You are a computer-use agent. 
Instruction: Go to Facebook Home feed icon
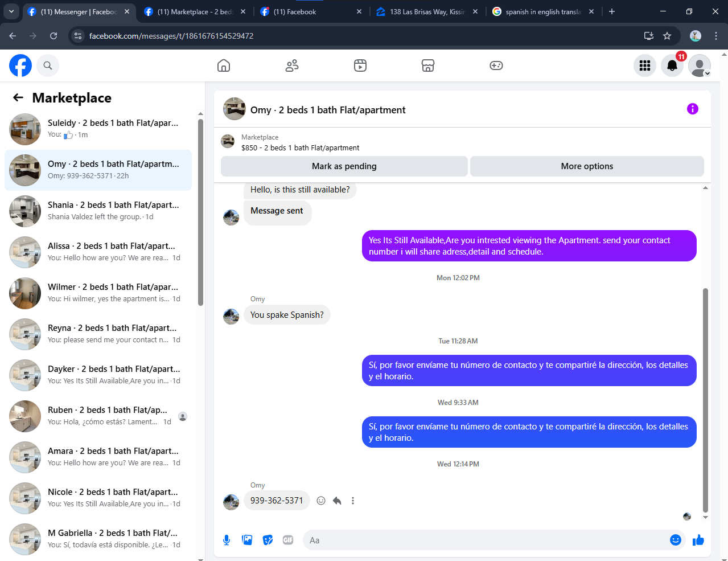224,65
